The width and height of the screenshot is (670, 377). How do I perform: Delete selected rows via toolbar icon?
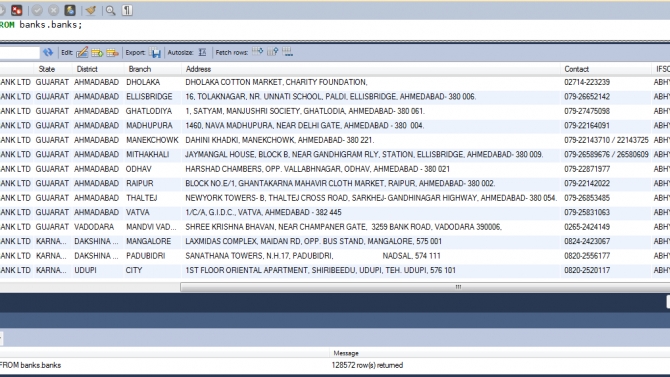click(x=112, y=52)
